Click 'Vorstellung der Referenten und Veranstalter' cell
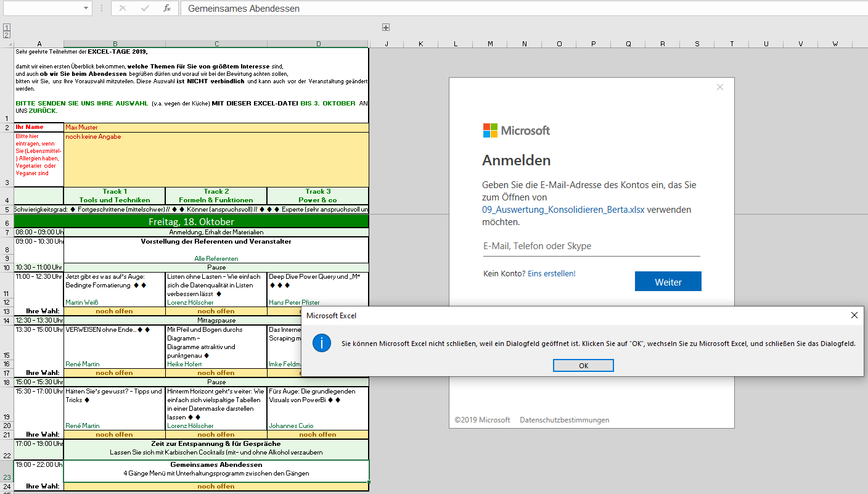 (x=216, y=245)
